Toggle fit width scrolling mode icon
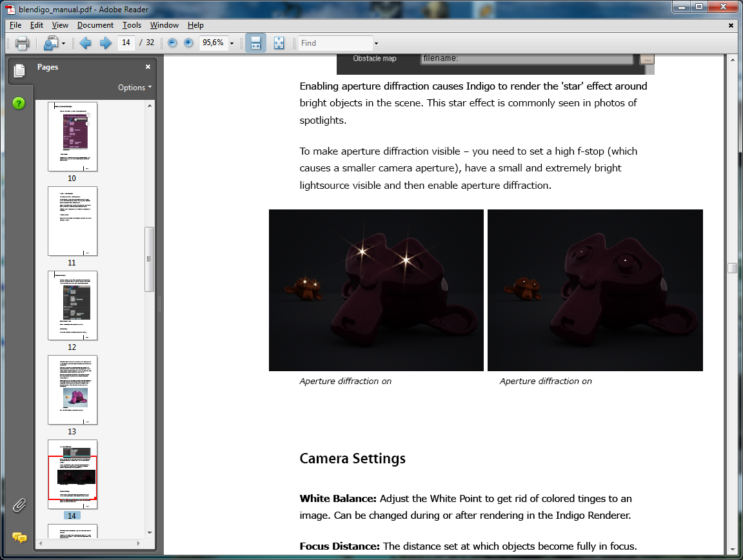 255,43
